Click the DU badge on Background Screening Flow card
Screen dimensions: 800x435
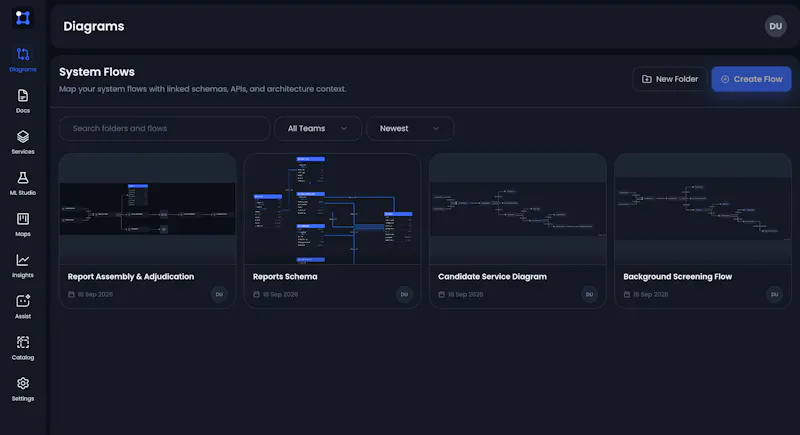[x=774, y=294]
